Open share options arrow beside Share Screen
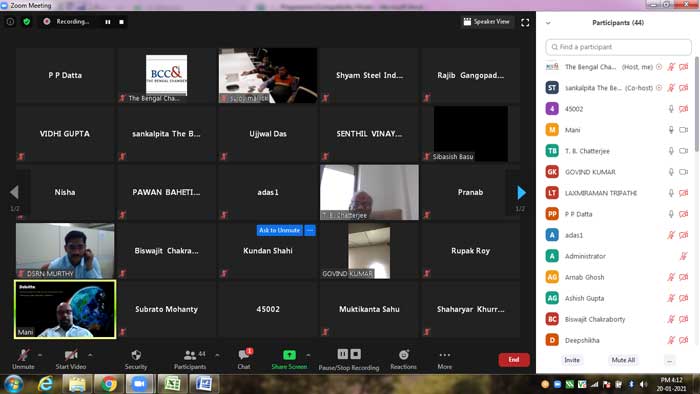Viewport: 700px width, 394px height. point(308,355)
